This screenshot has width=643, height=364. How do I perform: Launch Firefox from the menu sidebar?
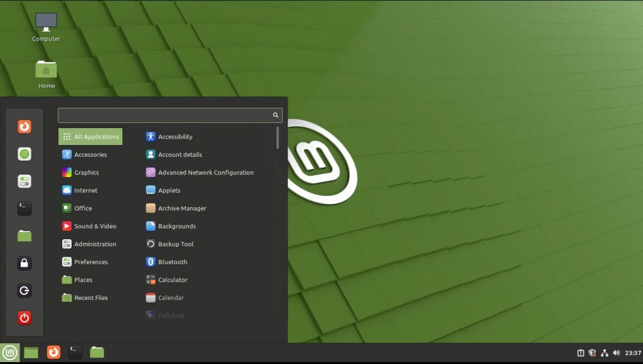coord(24,126)
